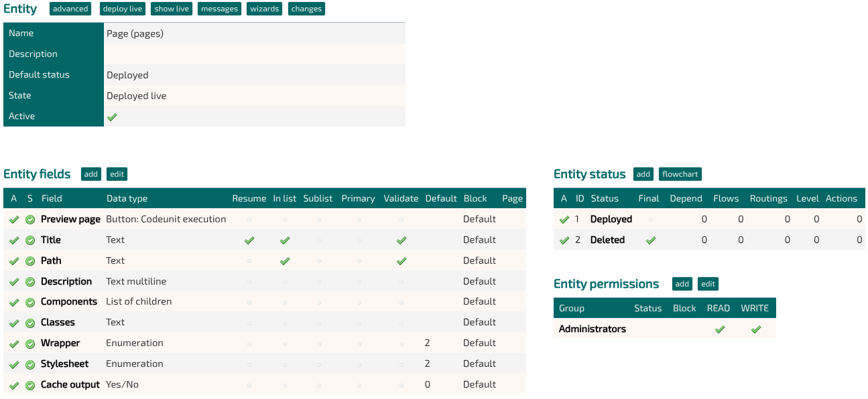Click the A-column checkmark in the Cache output row
This screenshot has width=868, height=399.
point(14,386)
